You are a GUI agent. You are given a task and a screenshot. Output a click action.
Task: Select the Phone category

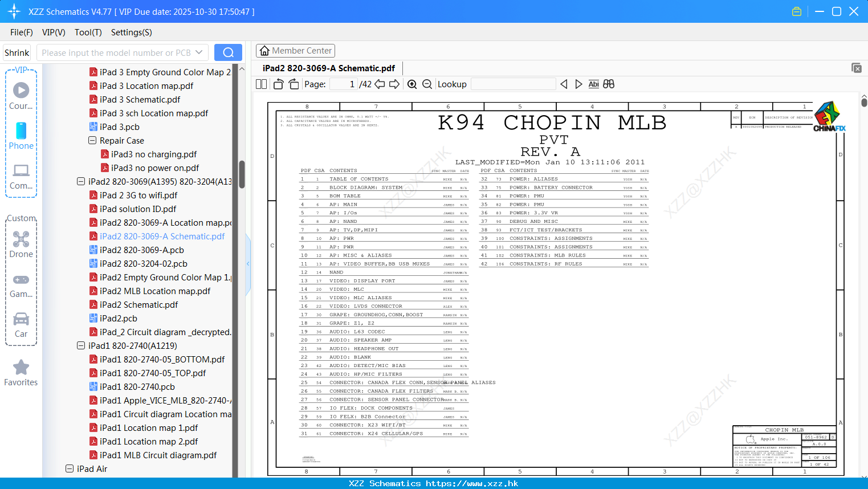pyautogui.click(x=21, y=136)
